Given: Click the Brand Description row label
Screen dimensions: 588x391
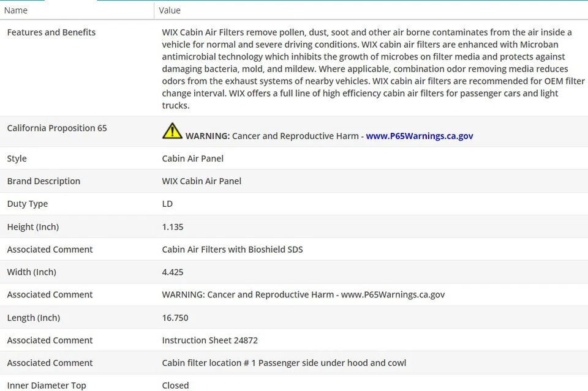Looking at the screenshot, I should [43, 181].
